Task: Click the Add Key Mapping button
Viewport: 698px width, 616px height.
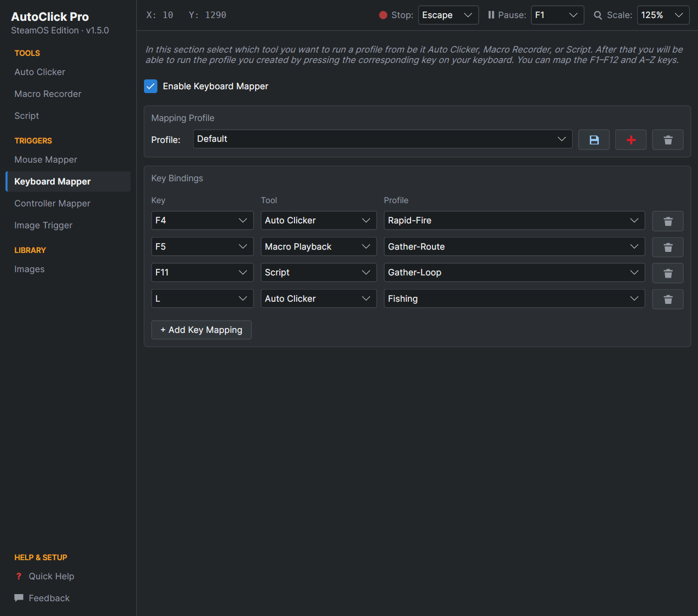Action: (201, 330)
